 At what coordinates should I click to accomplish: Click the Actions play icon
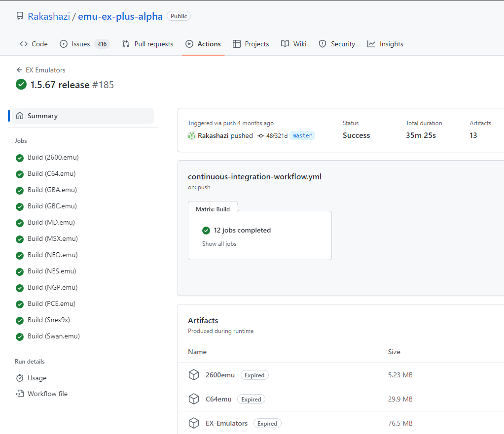[x=189, y=44]
